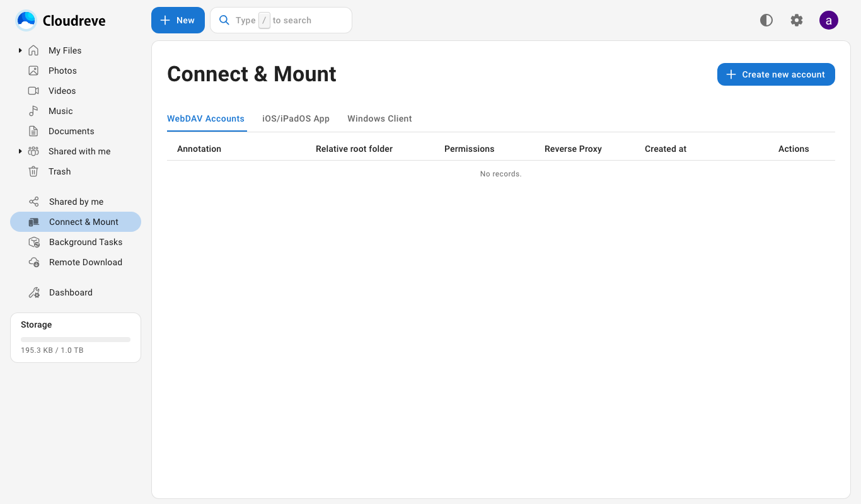The height and width of the screenshot is (504, 861).
Task: Click the New button
Action: (x=178, y=20)
